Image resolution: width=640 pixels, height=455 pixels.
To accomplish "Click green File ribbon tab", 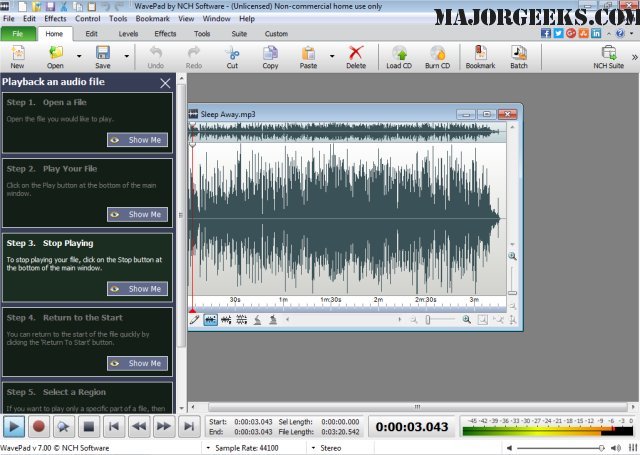I will pyautogui.click(x=18, y=34).
